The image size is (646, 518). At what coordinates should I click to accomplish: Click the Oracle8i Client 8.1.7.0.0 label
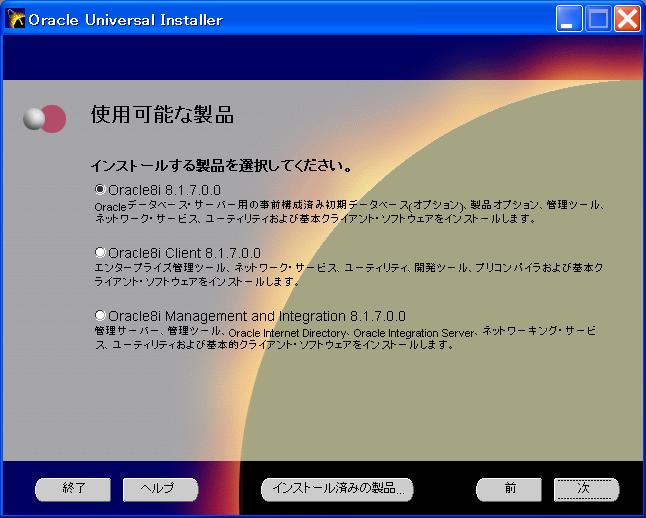(185, 253)
